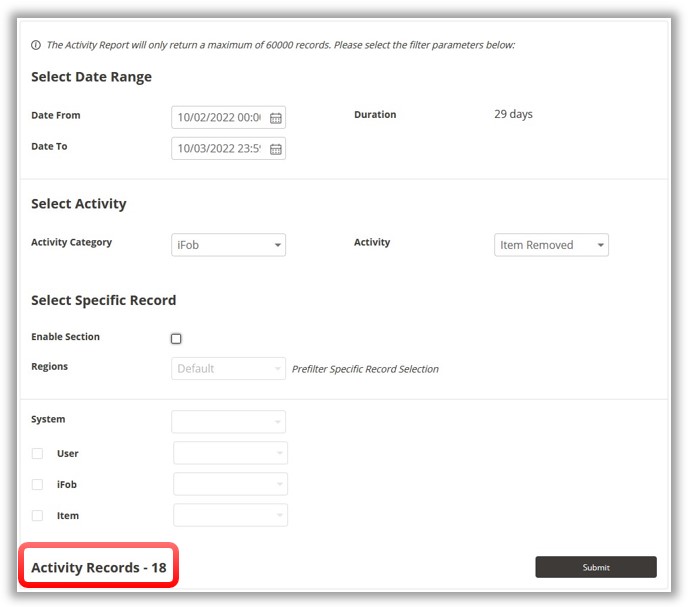Image resolution: width=689 pixels, height=607 pixels.
Task: Click the Activity Records - 18 heading
Action: pyautogui.click(x=98, y=568)
